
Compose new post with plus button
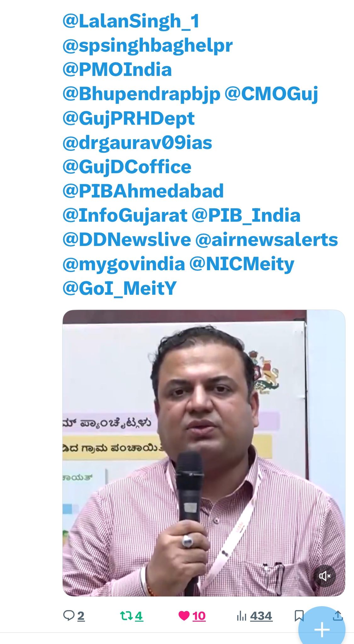[x=322, y=630]
